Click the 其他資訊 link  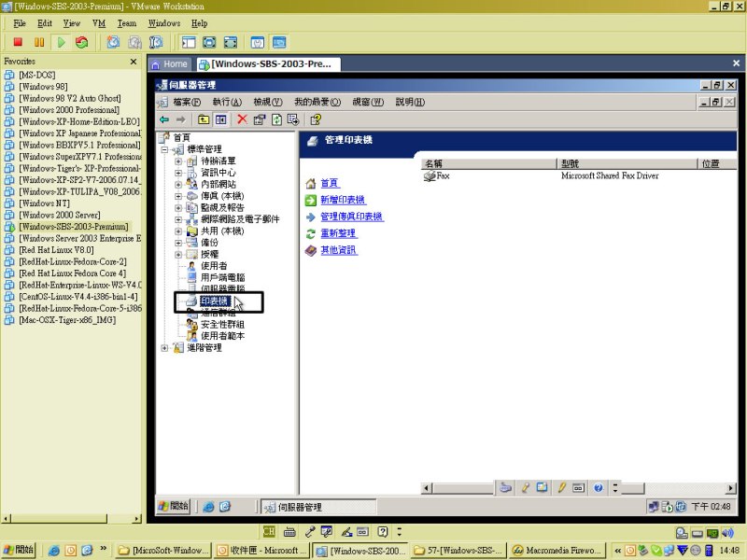point(338,250)
